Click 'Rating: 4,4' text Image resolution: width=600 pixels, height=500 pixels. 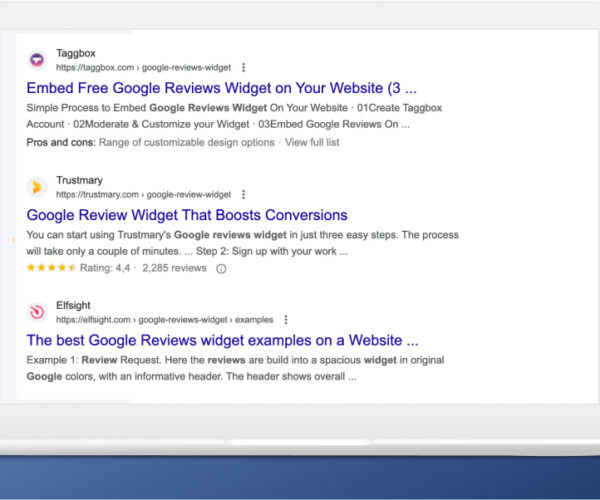click(105, 268)
